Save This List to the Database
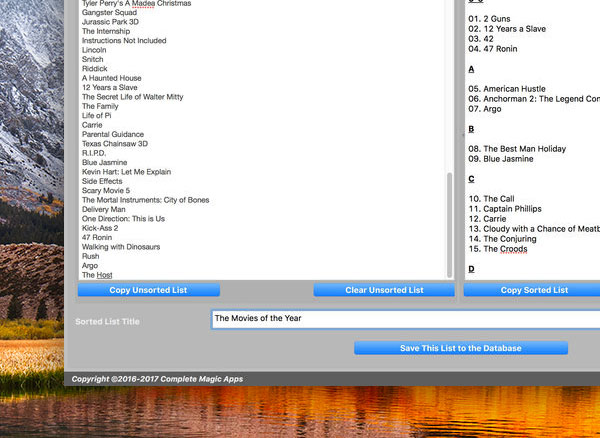Screen dimensions: 600x438 pos(461,348)
